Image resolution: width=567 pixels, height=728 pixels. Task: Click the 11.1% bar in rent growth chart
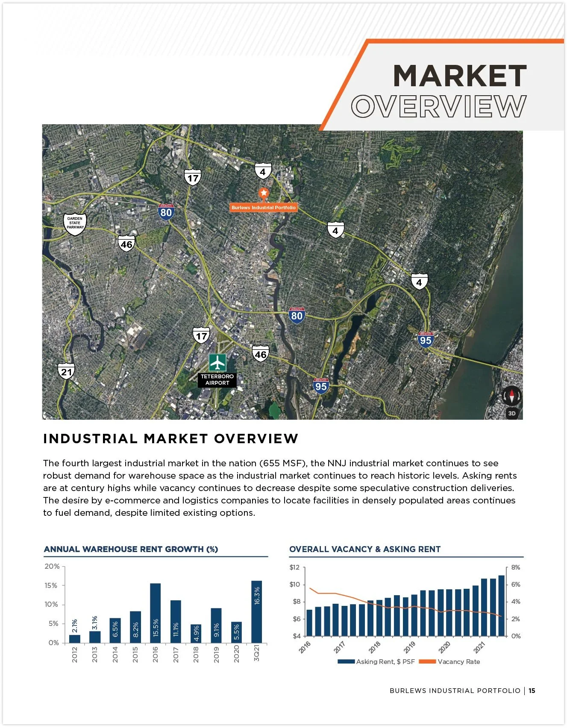176,621
